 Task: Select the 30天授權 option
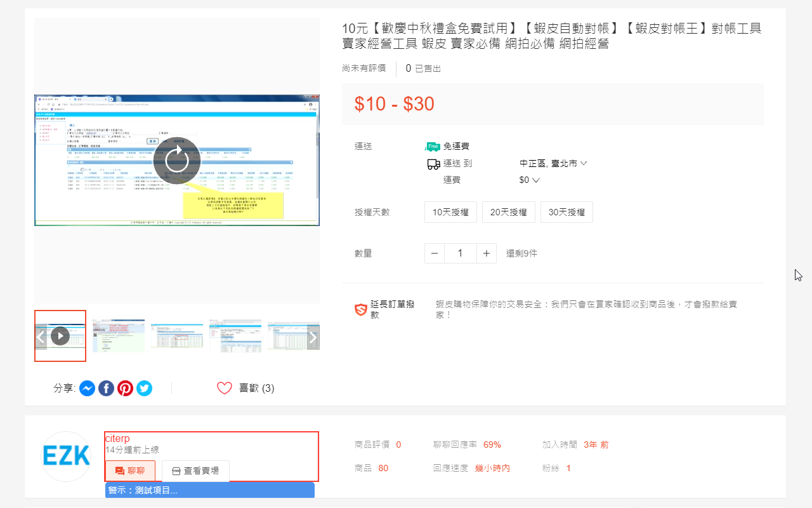566,212
